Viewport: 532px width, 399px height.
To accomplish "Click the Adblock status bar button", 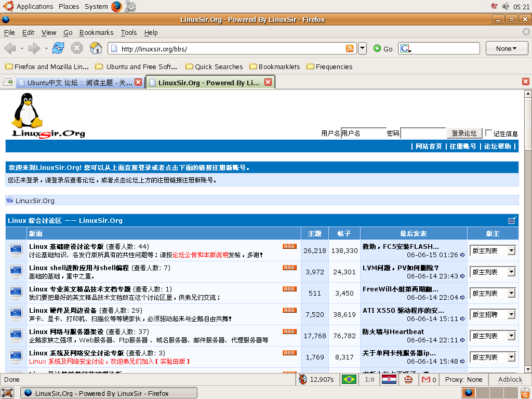I will [510, 379].
